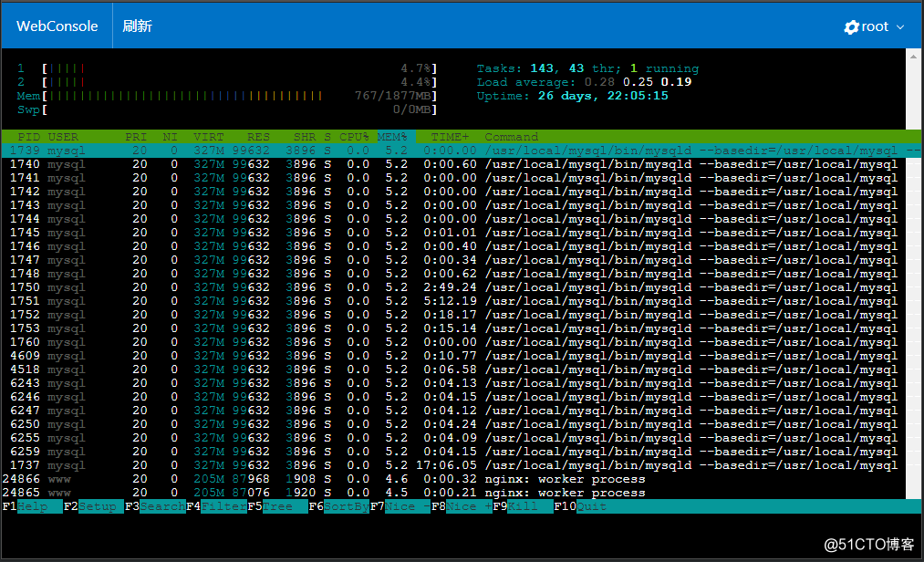The height and width of the screenshot is (562, 924).
Task: Open F6 SortBy menu
Action: [x=338, y=506]
